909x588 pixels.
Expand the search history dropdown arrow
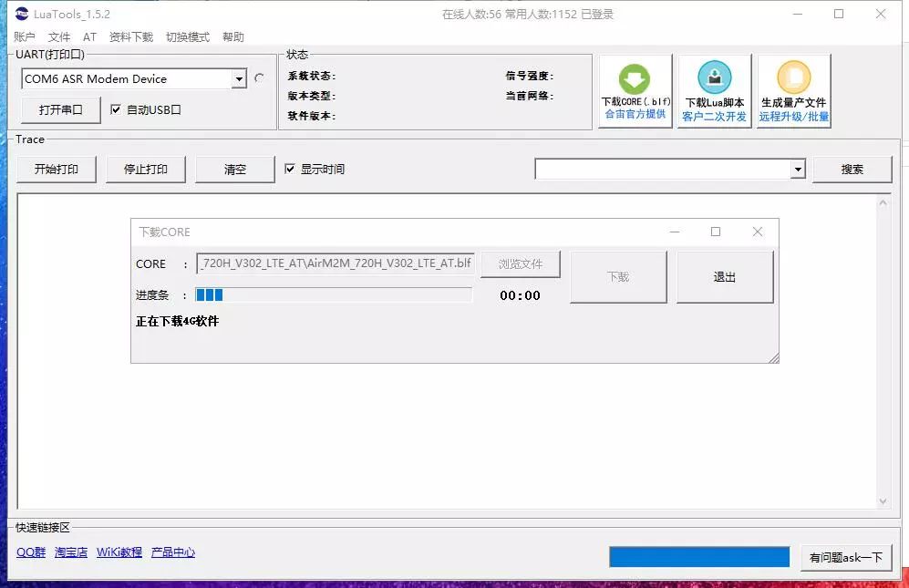pos(798,170)
